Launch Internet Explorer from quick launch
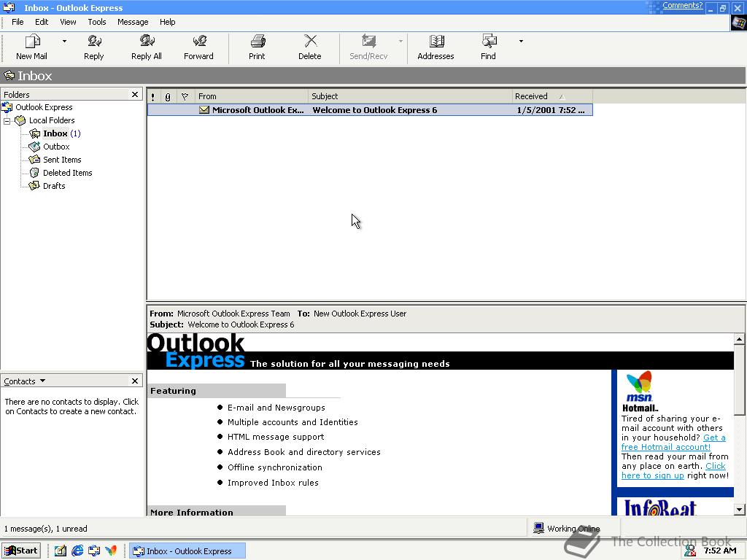 click(77, 551)
